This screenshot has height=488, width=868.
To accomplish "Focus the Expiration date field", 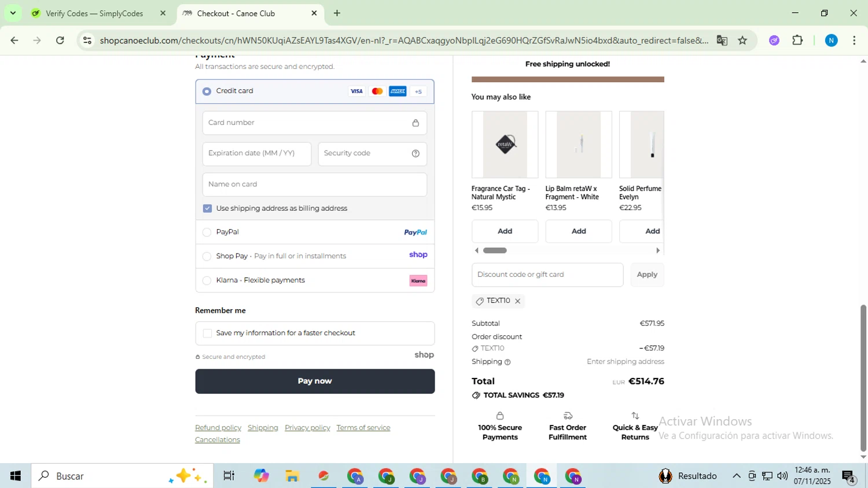I will pyautogui.click(x=256, y=153).
